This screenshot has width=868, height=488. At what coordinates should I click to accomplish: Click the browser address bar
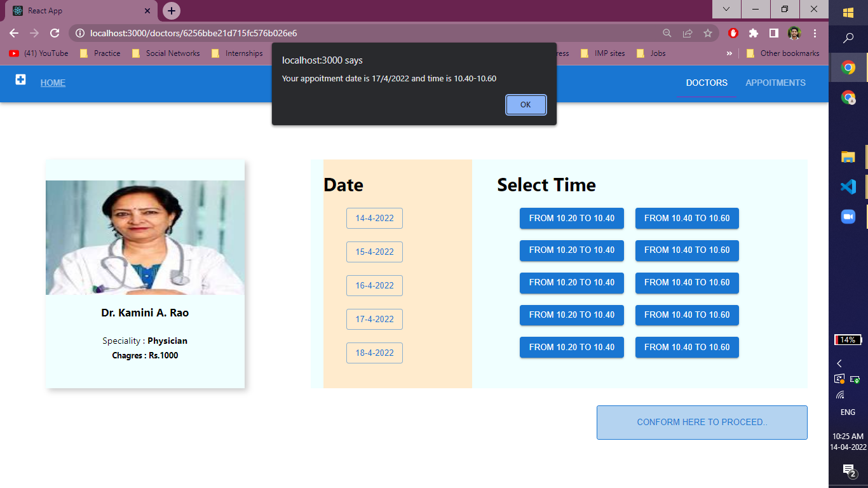point(254,32)
